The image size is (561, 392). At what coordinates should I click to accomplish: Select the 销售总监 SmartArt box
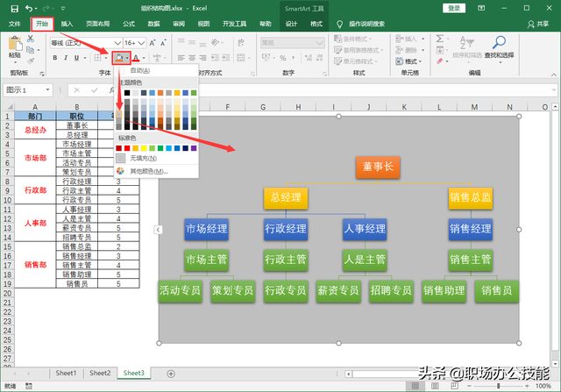[471, 198]
